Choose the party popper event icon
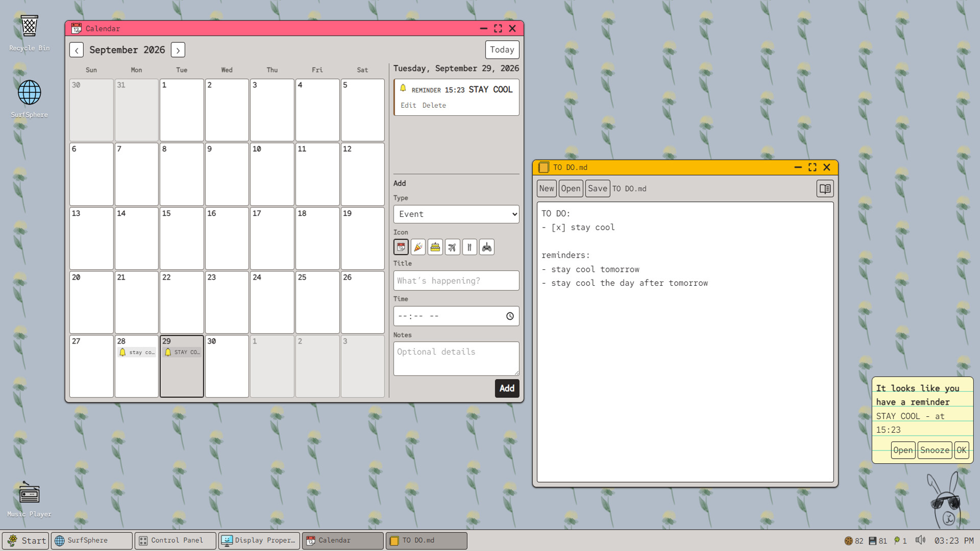Viewport: 980px width, 551px height. [418, 247]
